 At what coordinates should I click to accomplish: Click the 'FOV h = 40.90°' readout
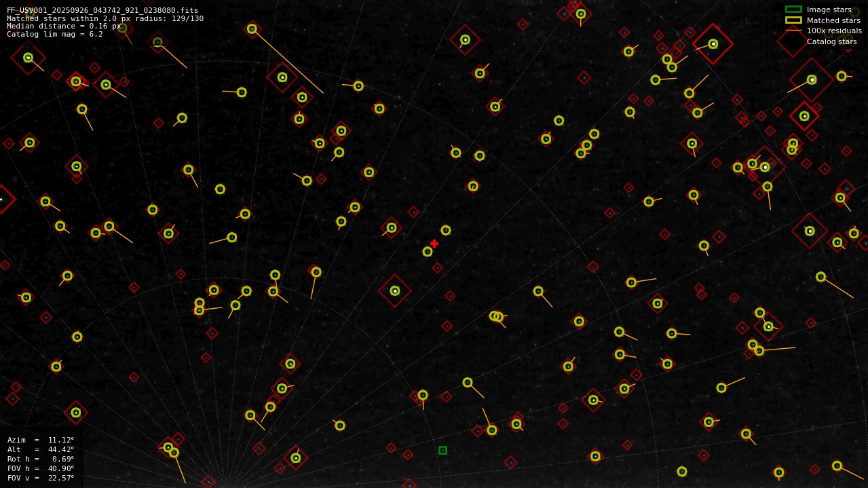click(x=41, y=468)
